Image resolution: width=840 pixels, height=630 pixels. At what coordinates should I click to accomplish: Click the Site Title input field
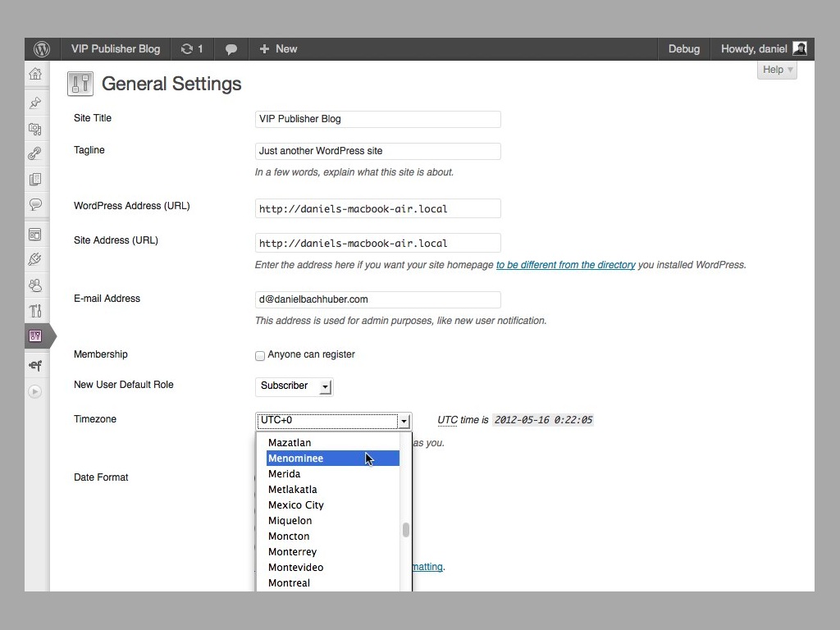pos(377,119)
